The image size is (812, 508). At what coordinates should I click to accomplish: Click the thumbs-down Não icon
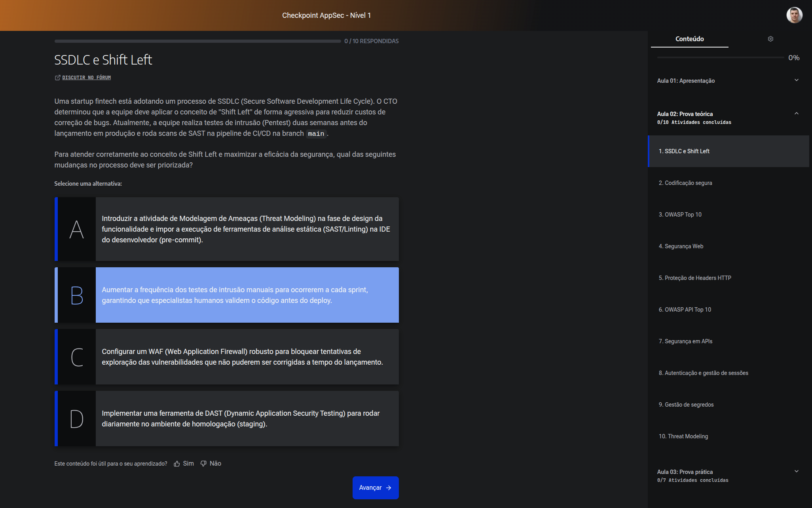[203, 464]
